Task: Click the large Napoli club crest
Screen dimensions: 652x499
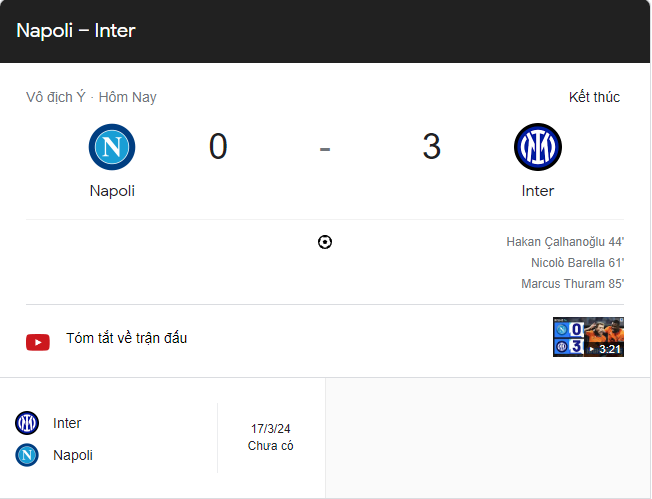Action: coord(112,147)
